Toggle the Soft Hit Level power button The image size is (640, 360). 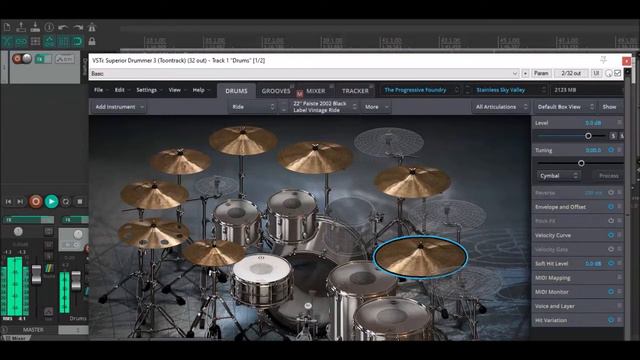click(611, 263)
